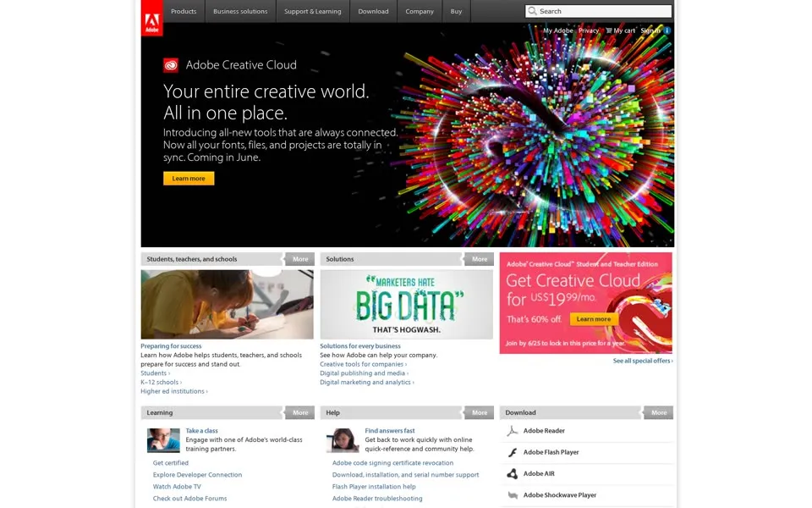812x508 pixels.
Task: Click the Watch Adobe TV link
Action: (177, 487)
